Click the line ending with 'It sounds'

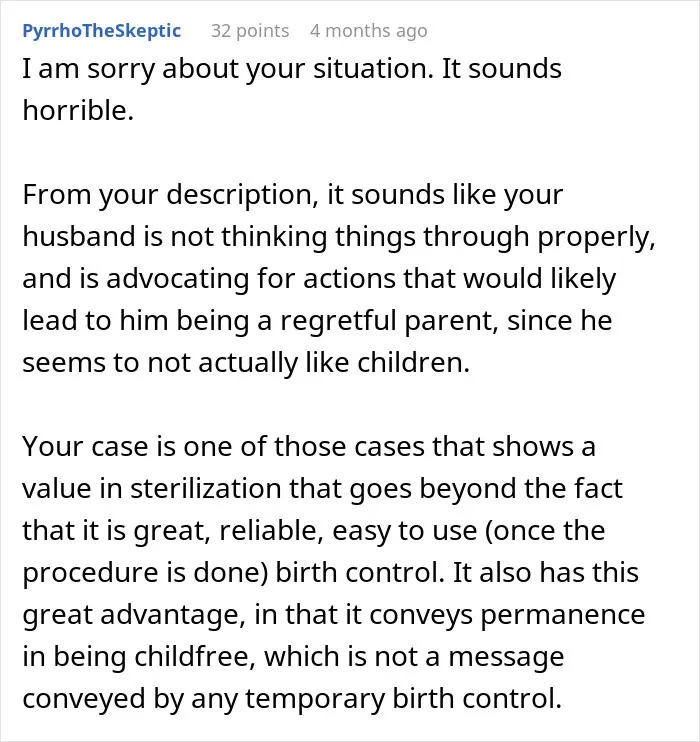tap(292, 69)
